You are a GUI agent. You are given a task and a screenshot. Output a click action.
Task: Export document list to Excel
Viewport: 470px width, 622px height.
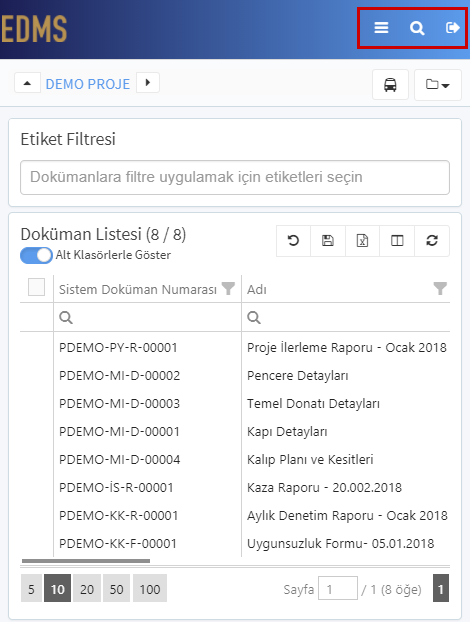pyautogui.click(x=363, y=241)
